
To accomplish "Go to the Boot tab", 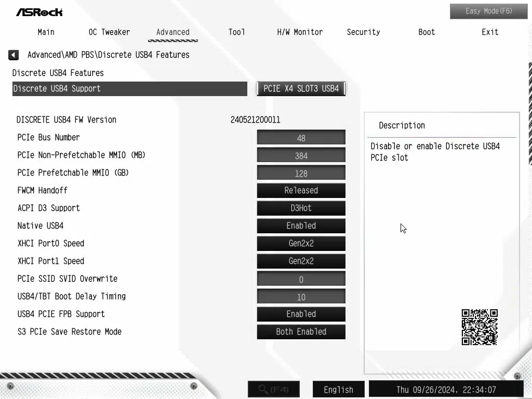I will click(427, 32).
